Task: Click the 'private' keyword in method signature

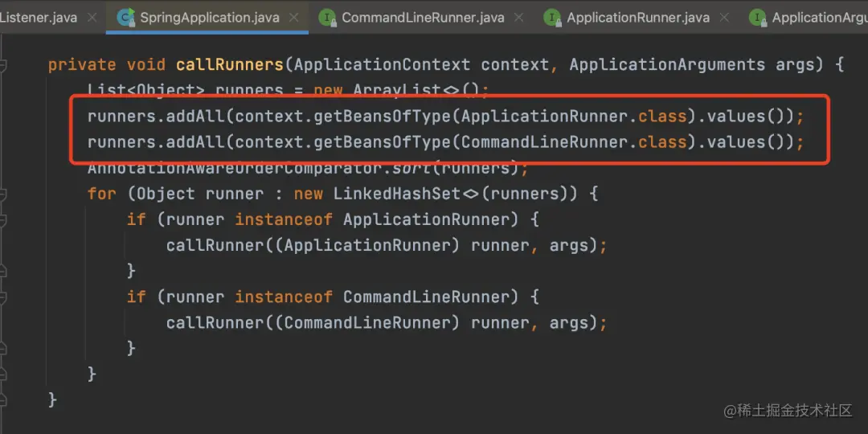Action: tap(82, 65)
